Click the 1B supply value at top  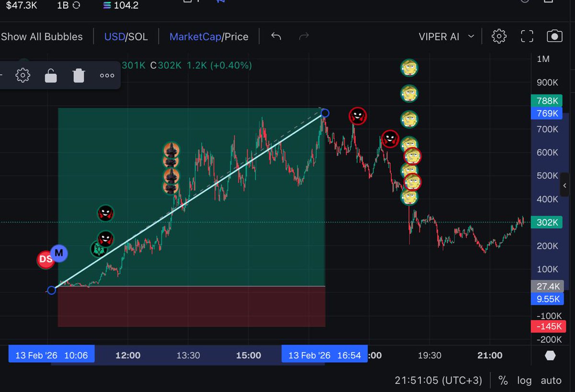click(x=68, y=5)
